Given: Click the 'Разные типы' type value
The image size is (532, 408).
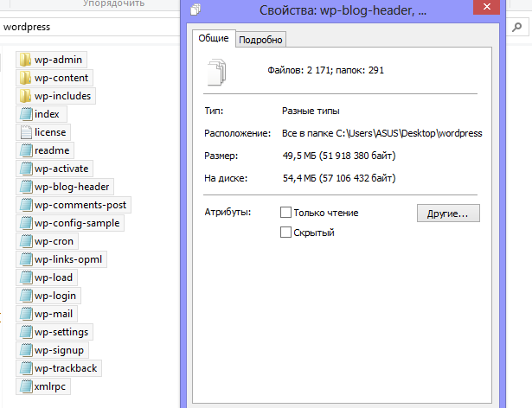Looking at the screenshot, I should click(x=311, y=111).
